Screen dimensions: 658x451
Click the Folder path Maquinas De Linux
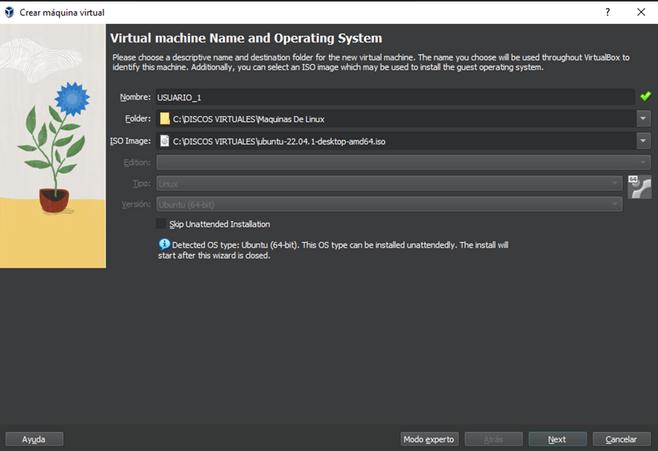[x=397, y=119]
